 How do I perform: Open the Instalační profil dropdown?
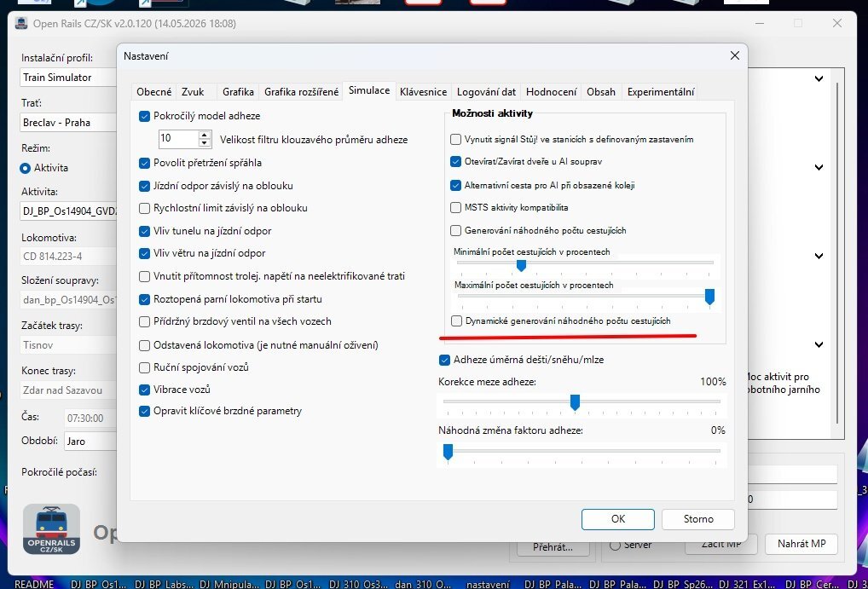click(x=68, y=78)
